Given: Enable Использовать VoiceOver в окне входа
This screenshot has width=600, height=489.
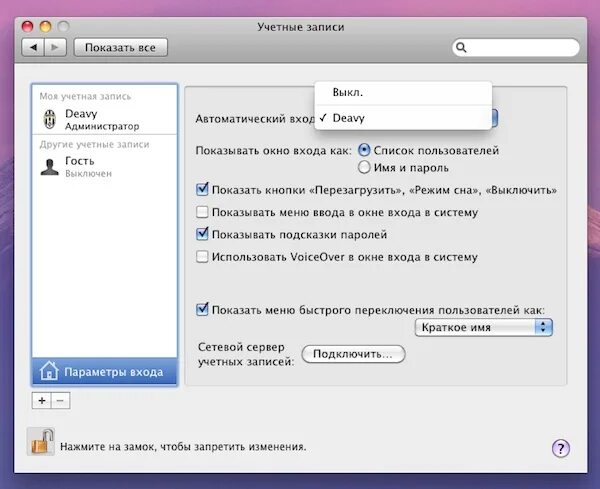Looking at the screenshot, I should [202, 256].
